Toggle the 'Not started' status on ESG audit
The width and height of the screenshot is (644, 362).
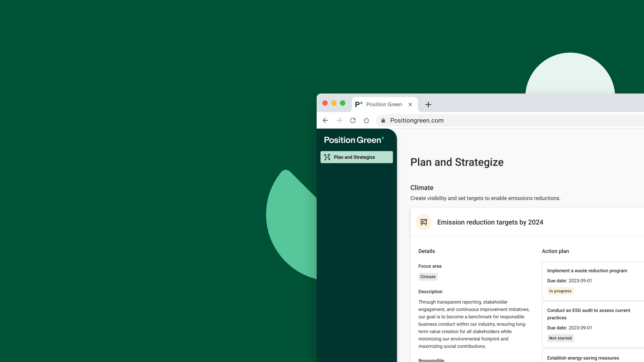[560, 338]
